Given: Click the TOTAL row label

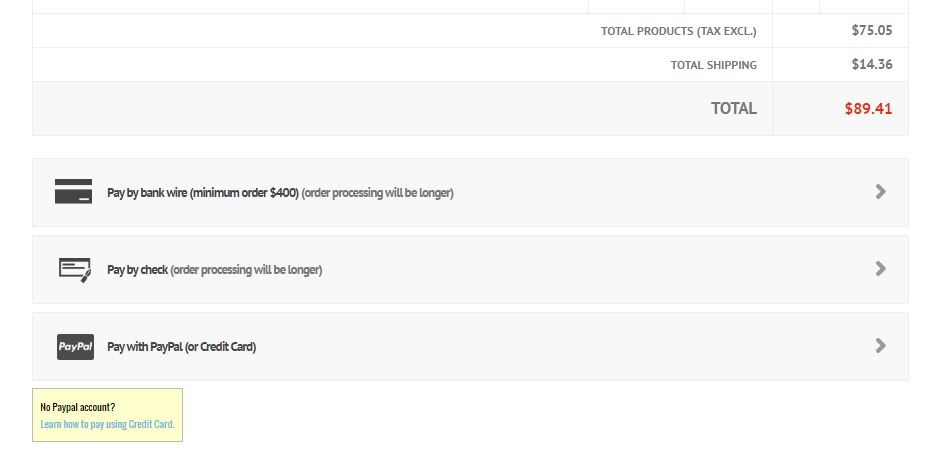Looking at the screenshot, I should coord(734,109).
